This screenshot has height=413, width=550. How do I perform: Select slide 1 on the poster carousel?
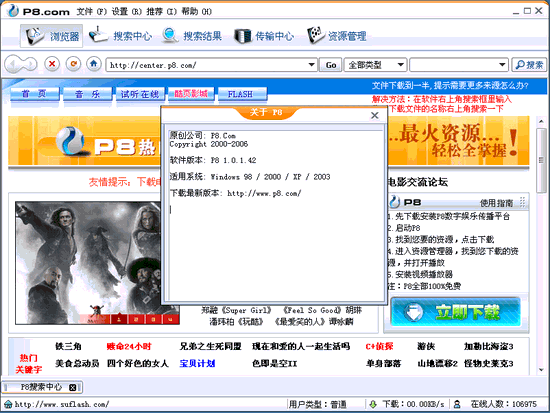pos(119,319)
